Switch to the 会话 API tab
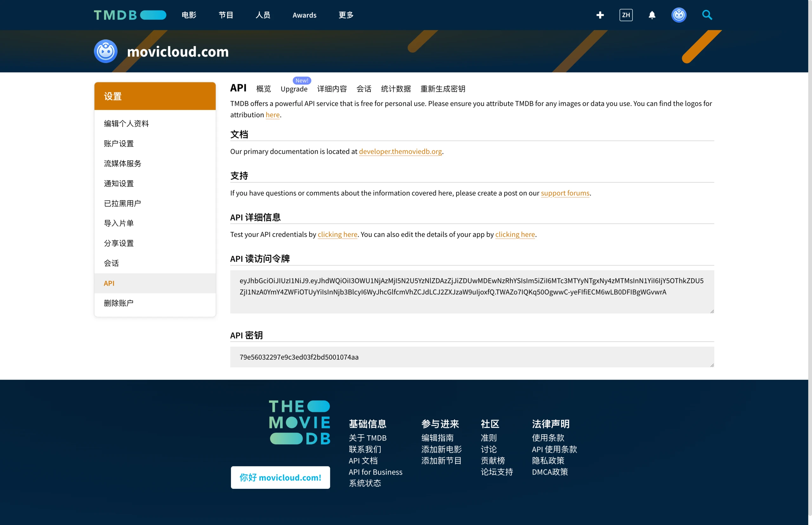Viewport: 812px width, 525px height. tap(364, 89)
